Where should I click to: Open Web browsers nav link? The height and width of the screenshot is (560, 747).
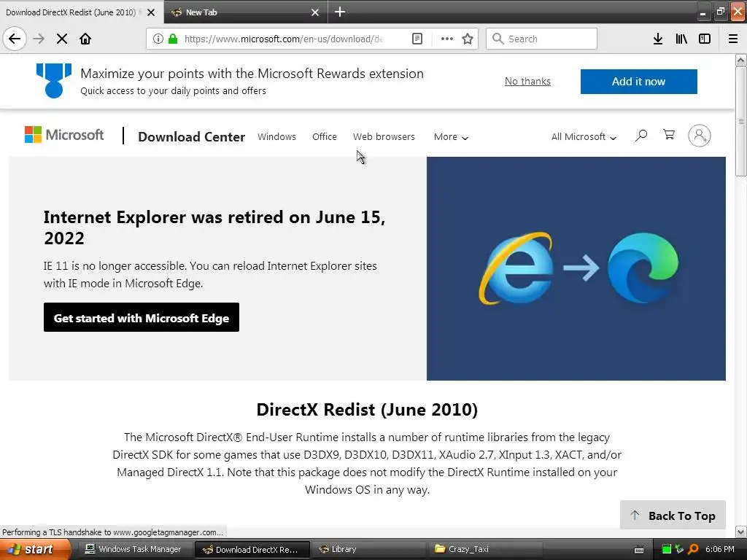pyautogui.click(x=384, y=136)
